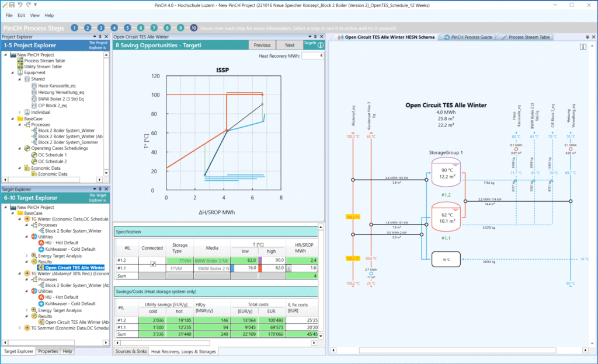This screenshot has height=364, width=598.
Task: Click the Next button
Action: [x=289, y=45]
